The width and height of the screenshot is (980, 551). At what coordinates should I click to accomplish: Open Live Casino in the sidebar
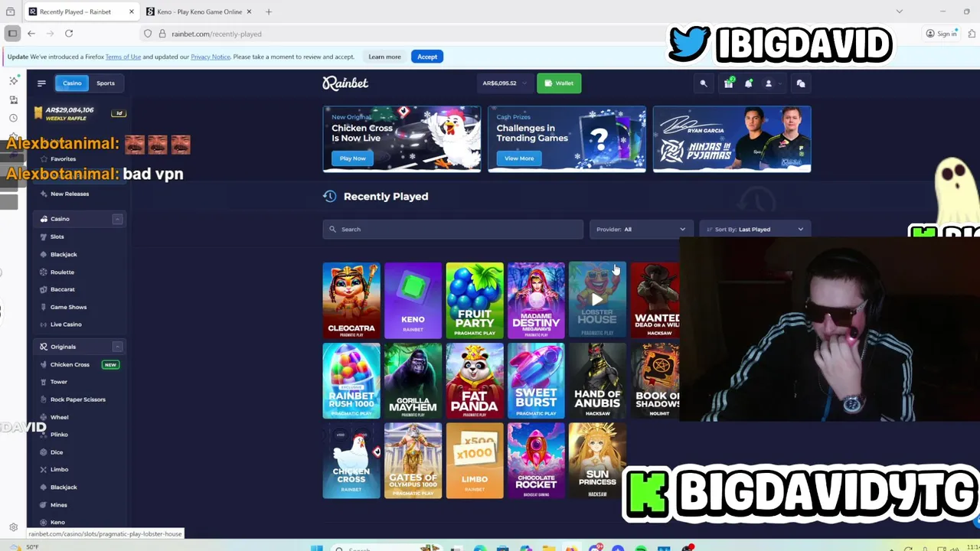(x=66, y=324)
